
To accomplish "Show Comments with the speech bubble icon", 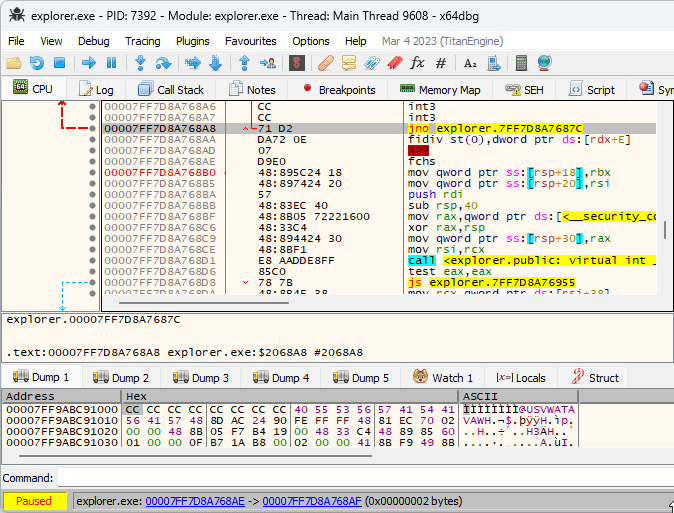I will pyautogui.click(x=349, y=63).
